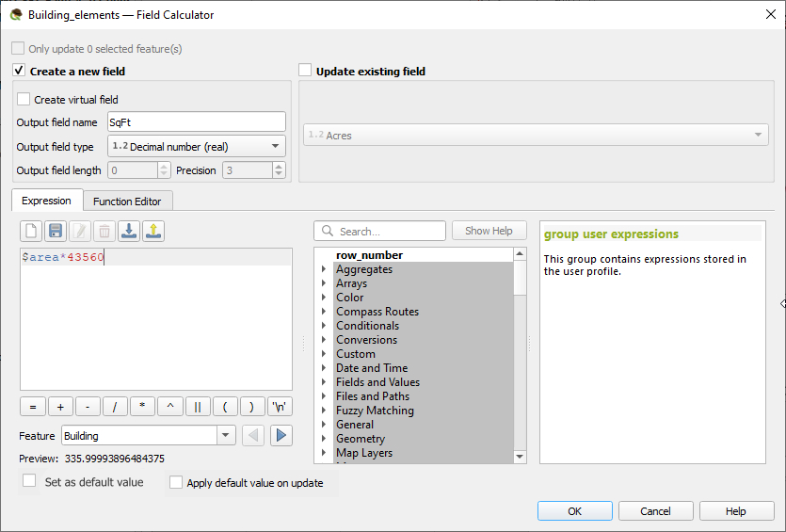
Task: Export user expressions with the upload arrow icon
Action: (x=153, y=231)
